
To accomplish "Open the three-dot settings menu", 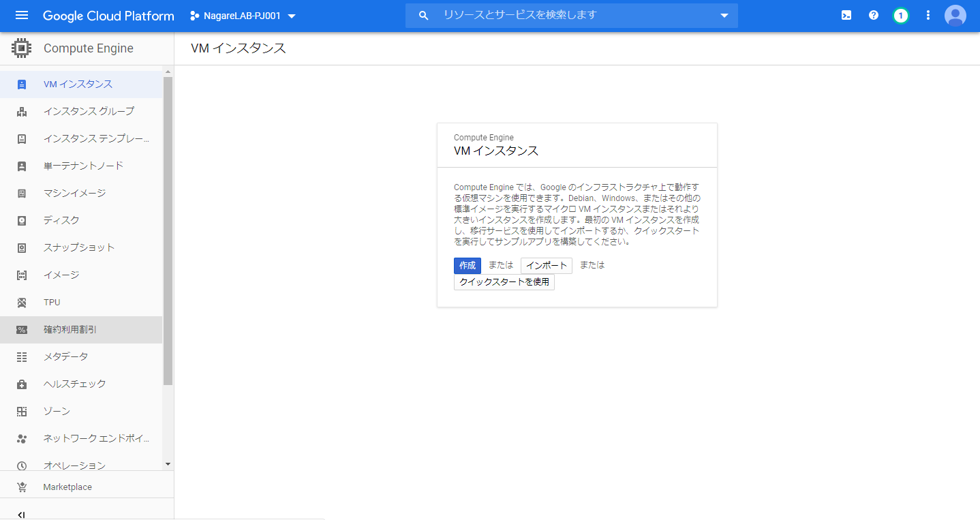I will (928, 15).
